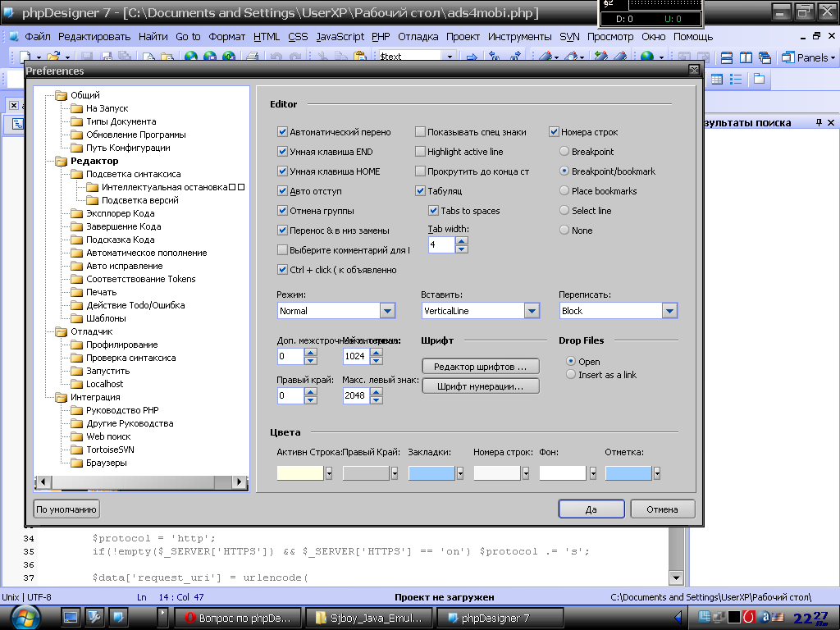This screenshot has height=630, width=840.
Task: Click the horizontal split window icon
Action: [727, 57]
